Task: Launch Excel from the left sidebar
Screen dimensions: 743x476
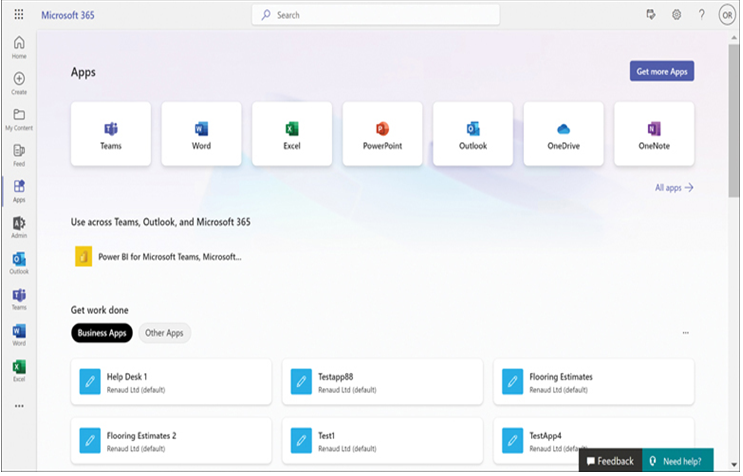Action: click(x=19, y=371)
